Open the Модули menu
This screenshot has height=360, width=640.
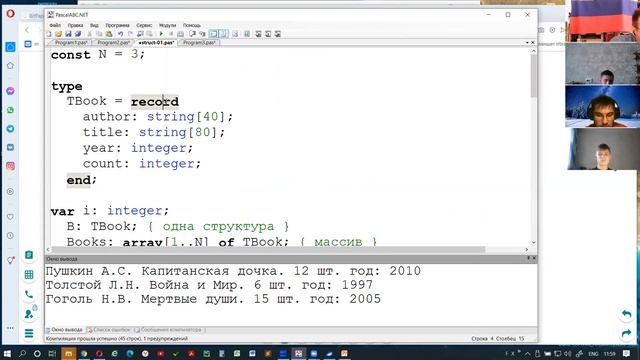(167, 25)
